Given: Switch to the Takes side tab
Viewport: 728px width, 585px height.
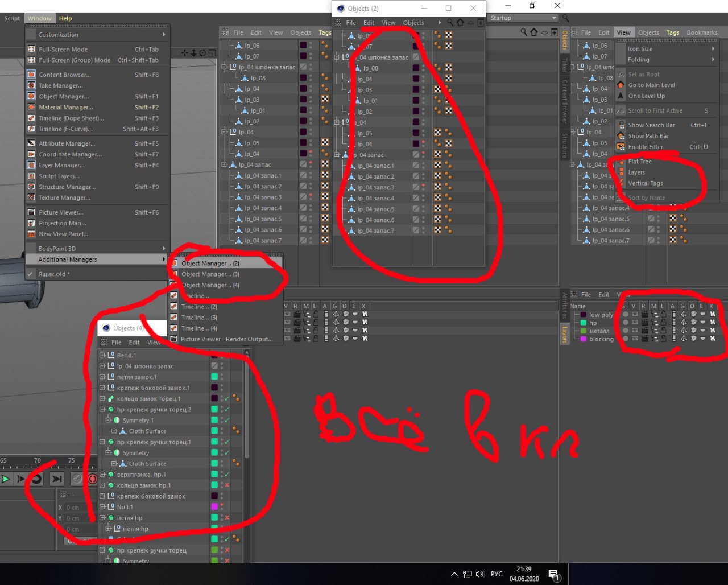Looking at the screenshot, I should [564, 64].
